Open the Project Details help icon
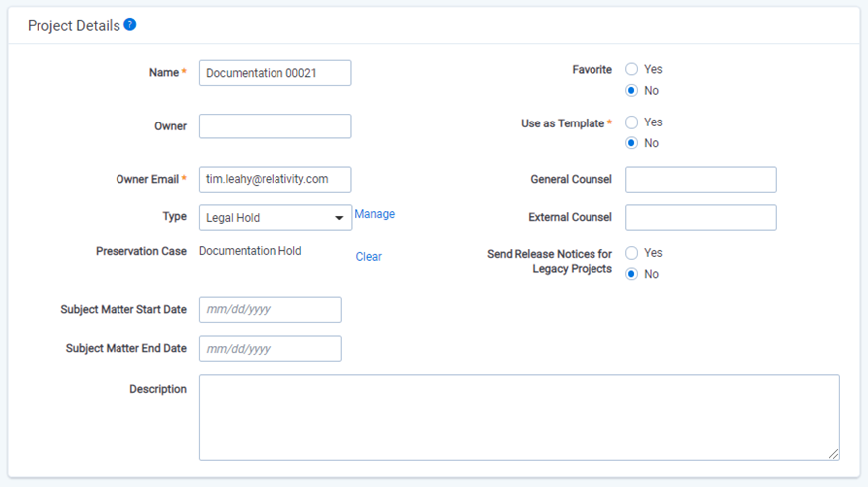 (x=130, y=25)
